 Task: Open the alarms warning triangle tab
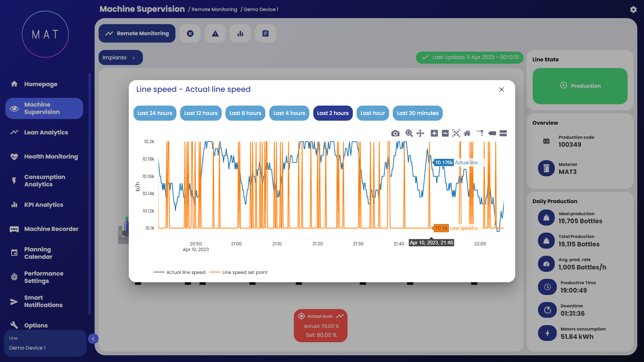(x=215, y=34)
